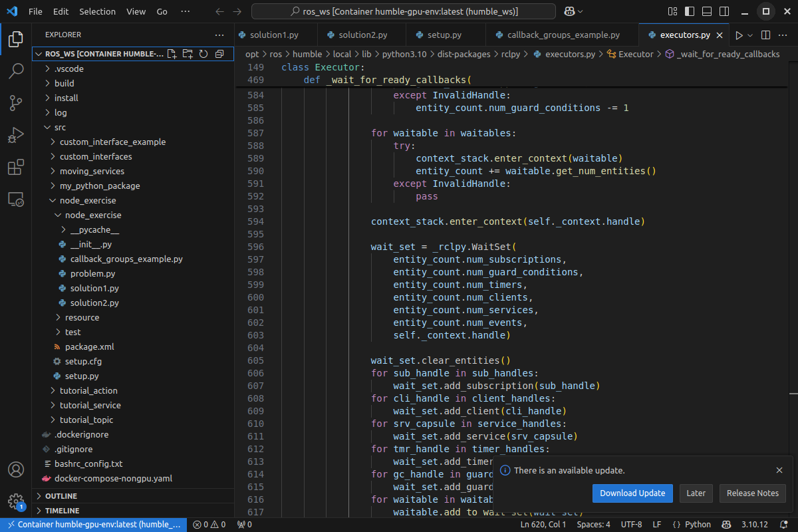798x532 pixels.
Task: Open the Selection menu
Action: point(97,11)
